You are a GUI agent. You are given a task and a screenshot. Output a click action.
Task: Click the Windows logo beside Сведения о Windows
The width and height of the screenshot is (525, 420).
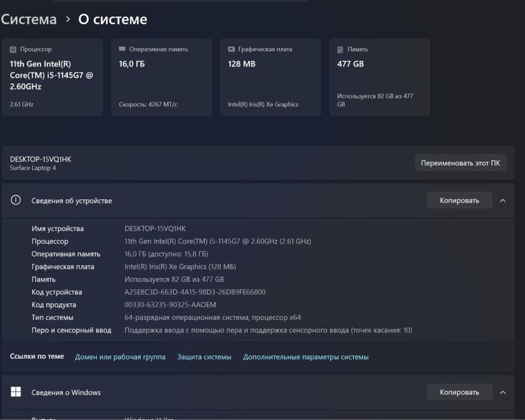[16, 392]
